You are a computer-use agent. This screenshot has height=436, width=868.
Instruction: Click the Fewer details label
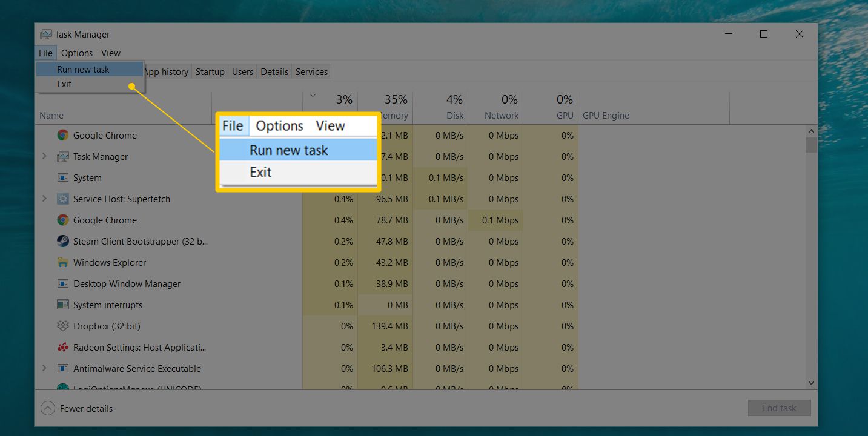point(87,409)
